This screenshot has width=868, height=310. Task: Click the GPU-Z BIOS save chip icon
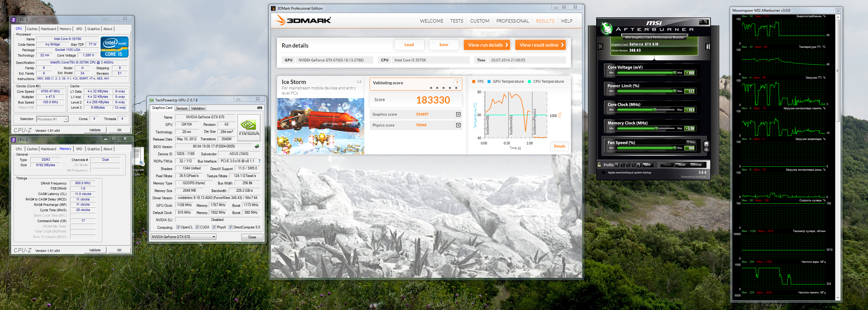[x=257, y=146]
